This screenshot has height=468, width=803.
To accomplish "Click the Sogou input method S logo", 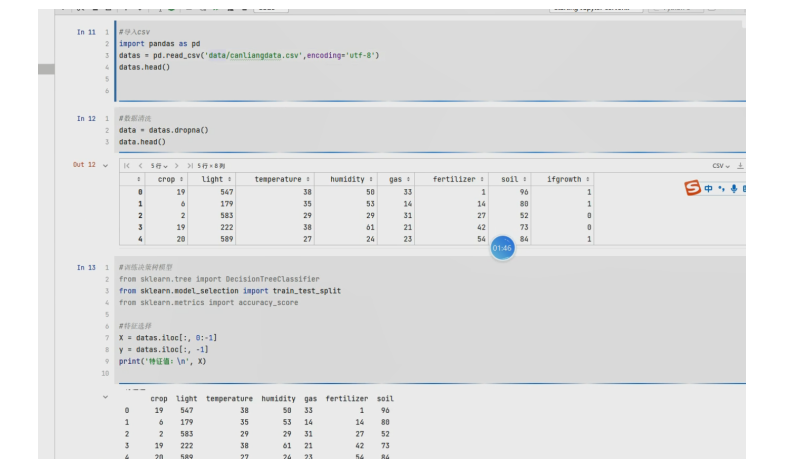I will [x=692, y=188].
